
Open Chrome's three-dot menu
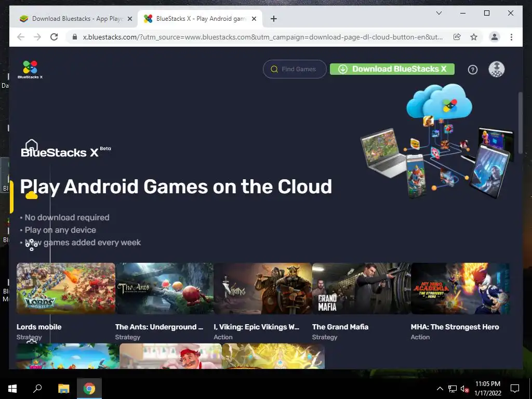pos(511,37)
